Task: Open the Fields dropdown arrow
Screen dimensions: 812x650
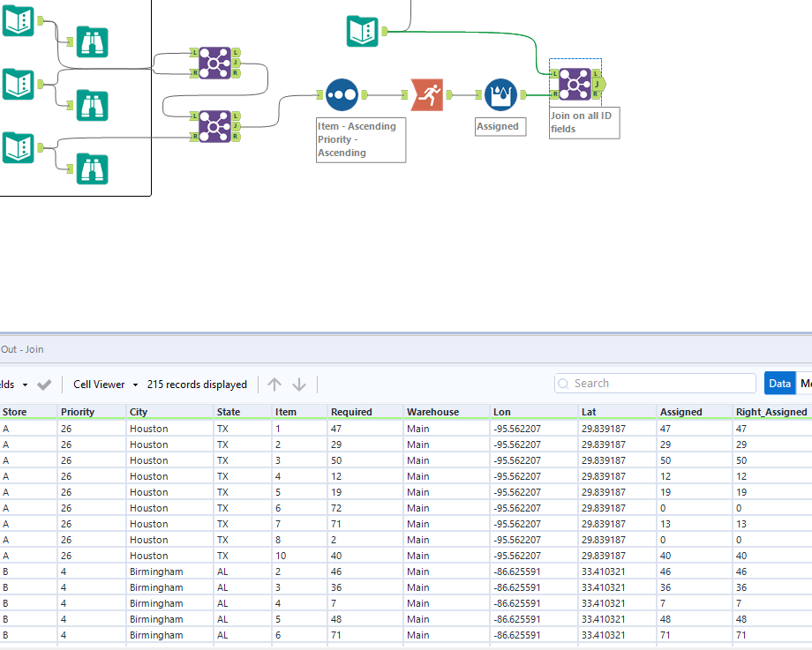Action: 24,385
